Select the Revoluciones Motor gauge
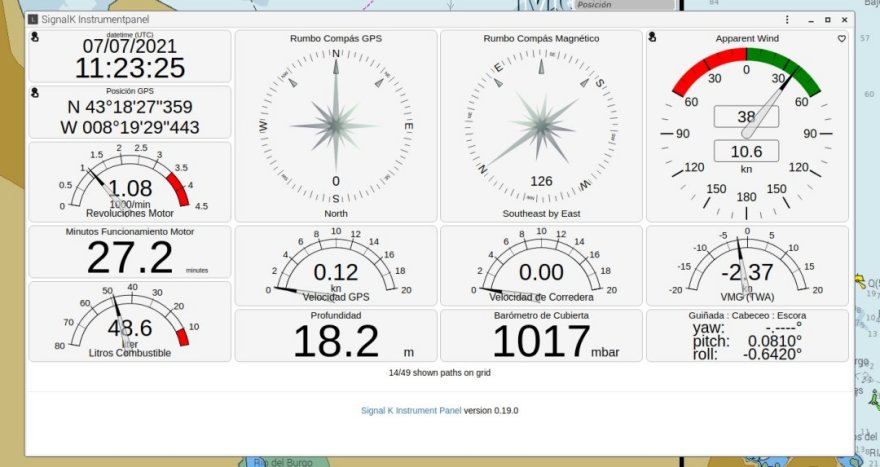The height and width of the screenshot is (467, 880). [130, 182]
